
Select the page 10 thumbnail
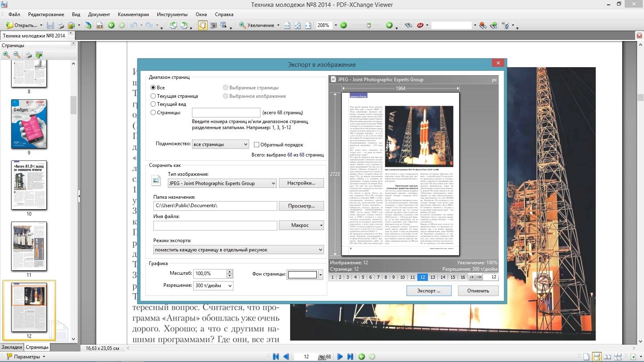click(x=29, y=185)
